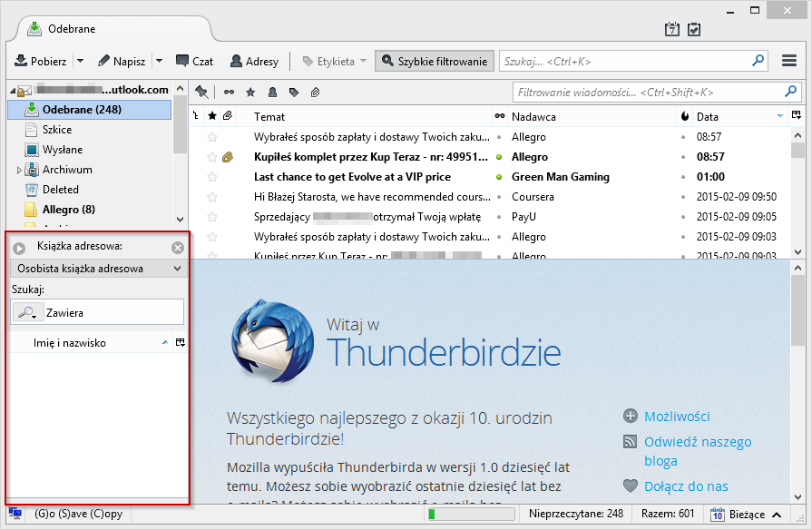Open the Lightning calendar tab icon
This screenshot has height=530, width=812.
click(x=671, y=29)
